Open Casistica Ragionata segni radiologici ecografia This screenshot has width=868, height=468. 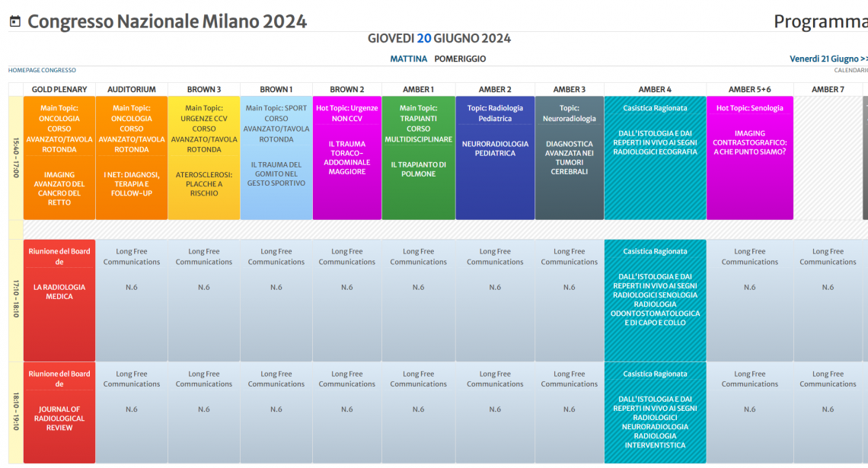tap(655, 142)
